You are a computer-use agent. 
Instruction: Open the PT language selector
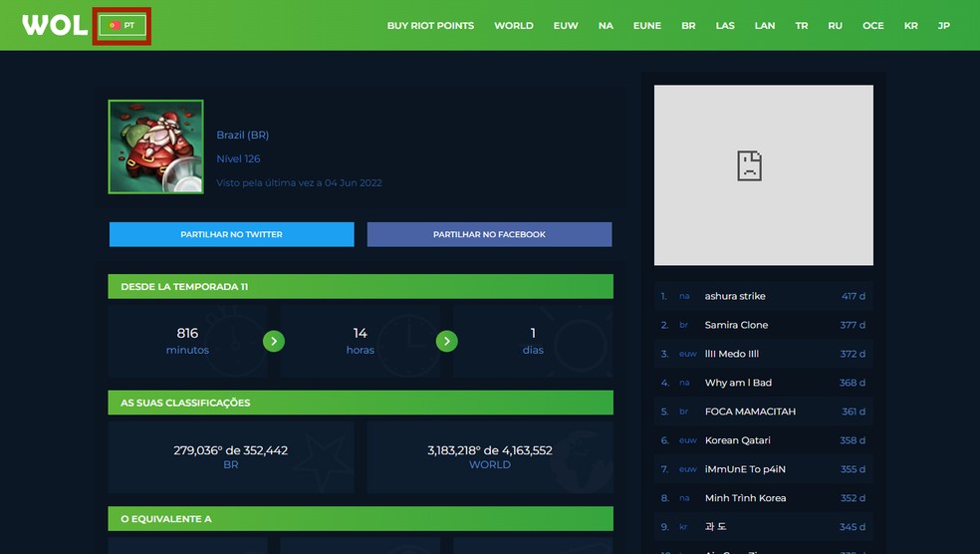coord(122,26)
